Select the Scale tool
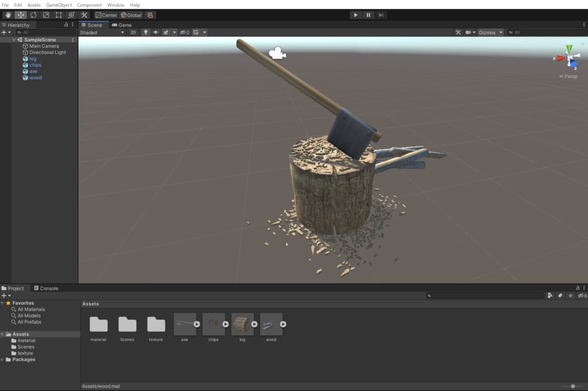This screenshot has width=588, height=391. click(46, 15)
